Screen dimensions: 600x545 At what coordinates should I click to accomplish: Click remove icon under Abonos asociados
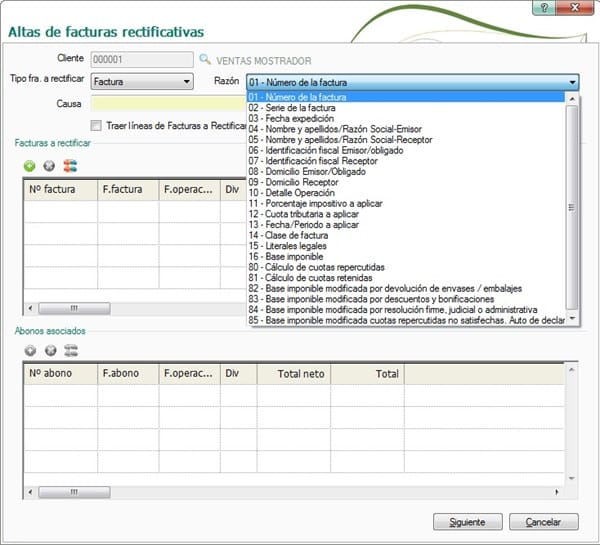coord(49,350)
